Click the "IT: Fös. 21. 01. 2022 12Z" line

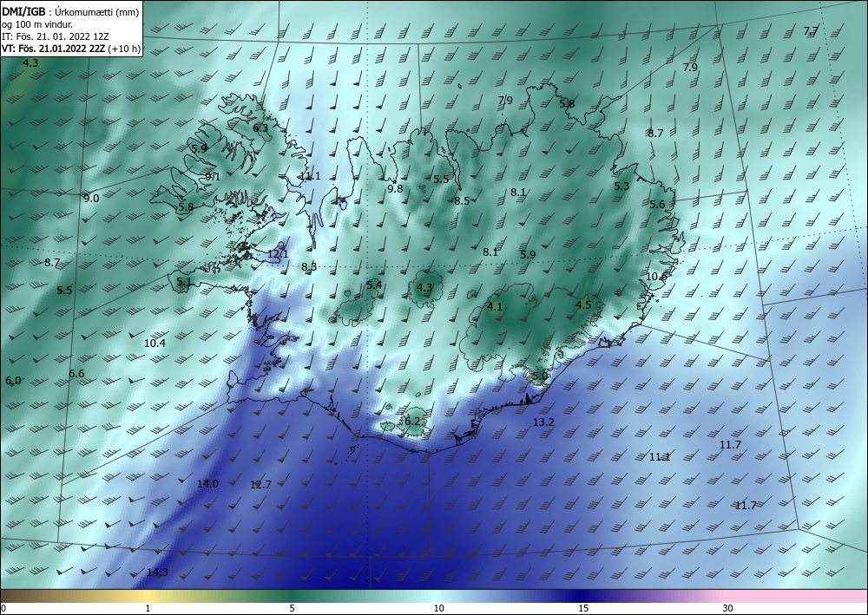pyautogui.click(x=56, y=36)
